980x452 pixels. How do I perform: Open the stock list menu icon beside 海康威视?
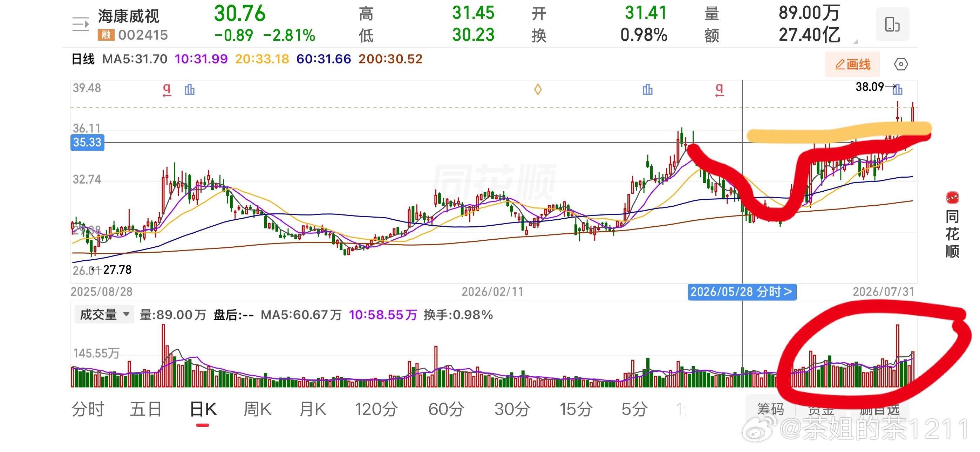(81, 24)
